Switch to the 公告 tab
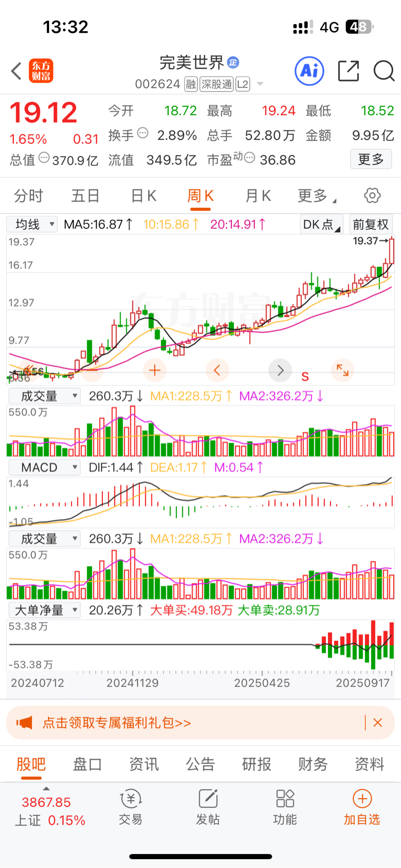Image resolution: width=401 pixels, height=868 pixels. click(200, 764)
